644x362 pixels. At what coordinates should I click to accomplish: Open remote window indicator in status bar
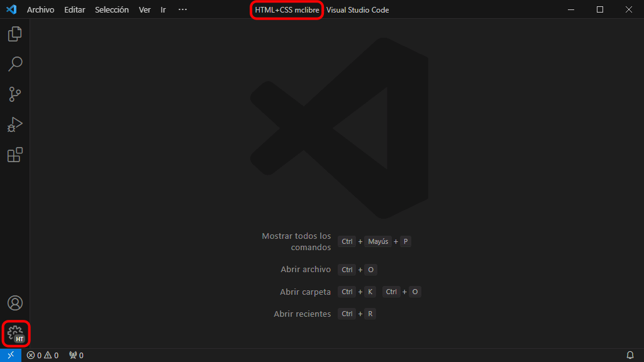[11, 355]
